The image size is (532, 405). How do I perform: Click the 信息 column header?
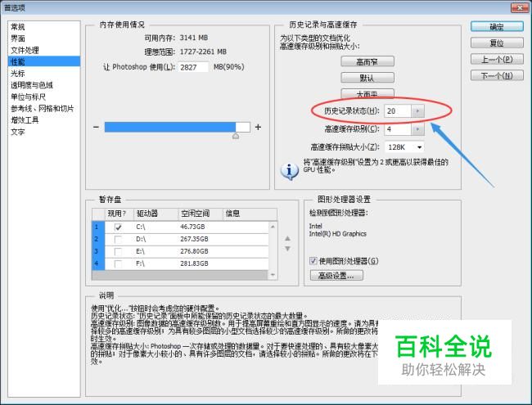(x=250, y=214)
